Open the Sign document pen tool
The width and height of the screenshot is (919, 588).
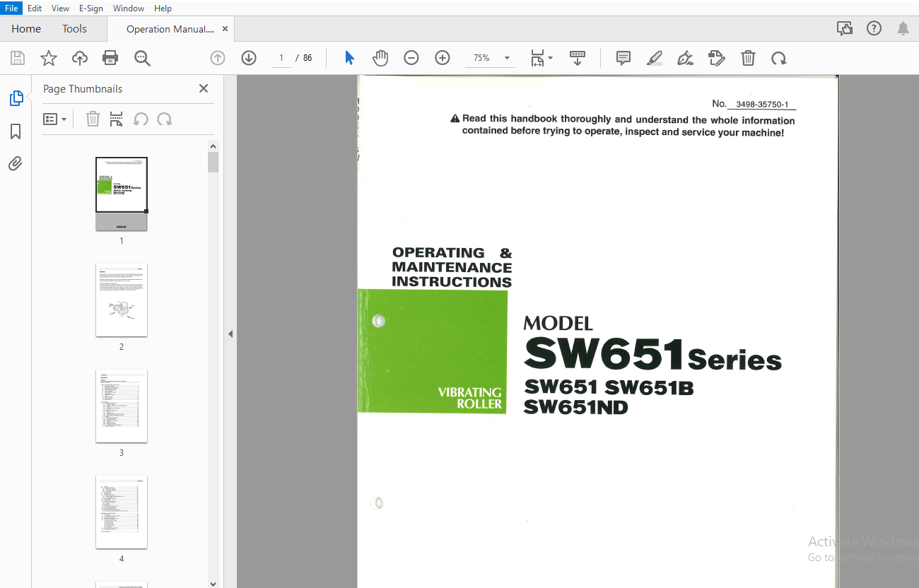pyautogui.click(x=685, y=58)
